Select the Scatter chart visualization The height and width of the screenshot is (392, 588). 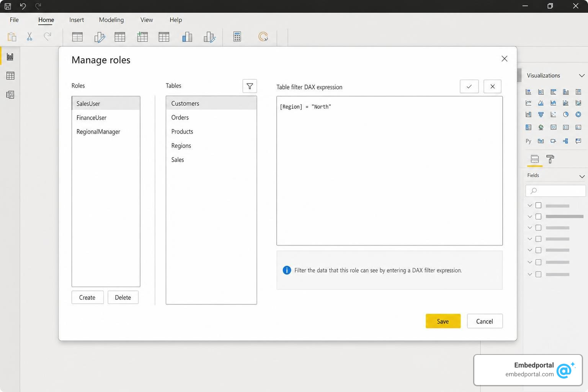point(554,114)
